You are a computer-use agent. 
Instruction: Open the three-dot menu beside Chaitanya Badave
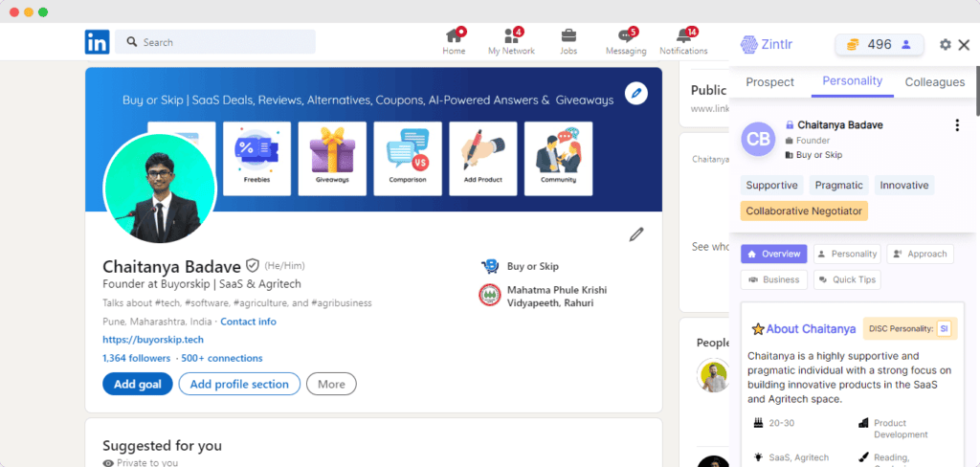point(957,125)
